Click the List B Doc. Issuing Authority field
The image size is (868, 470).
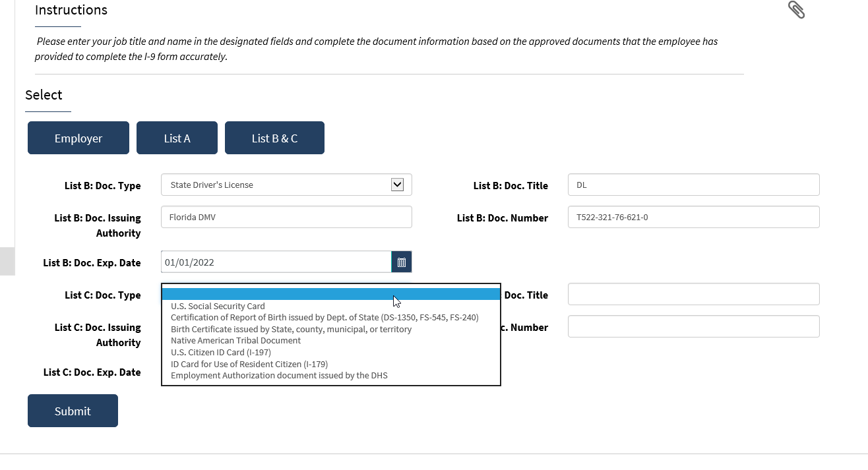tap(286, 217)
